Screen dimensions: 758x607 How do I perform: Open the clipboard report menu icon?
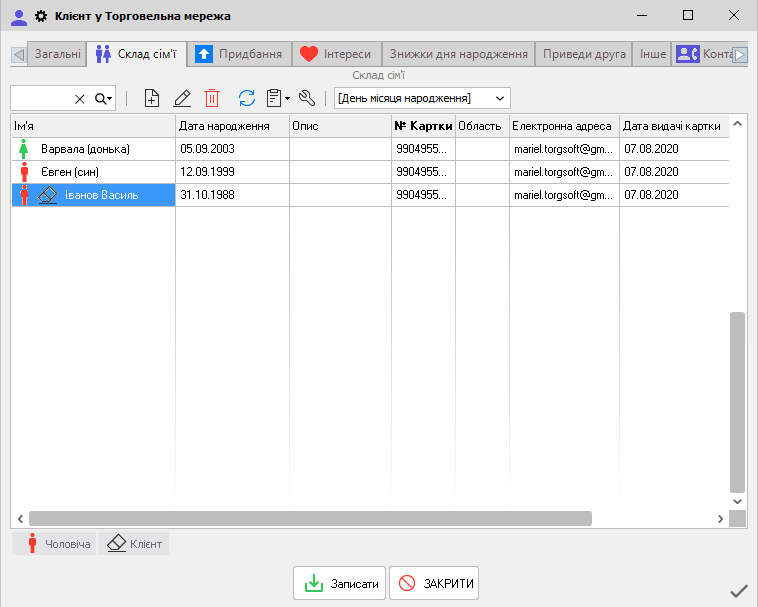(x=278, y=98)
